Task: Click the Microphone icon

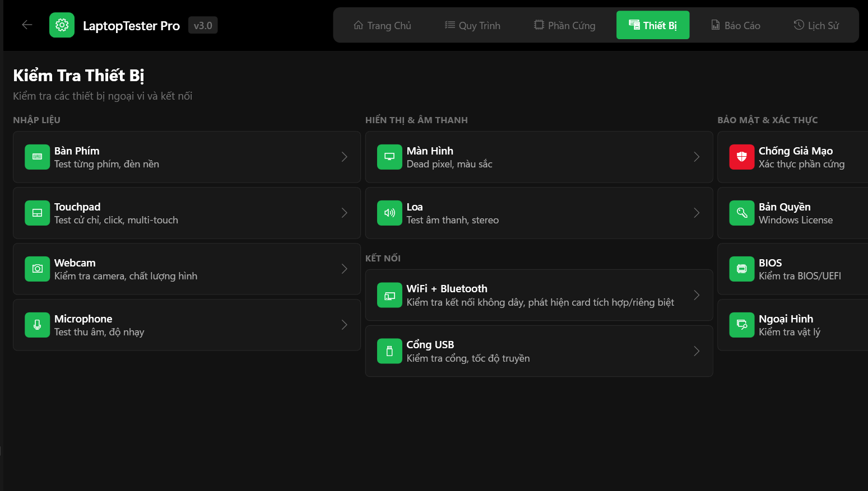Action: 37,325
